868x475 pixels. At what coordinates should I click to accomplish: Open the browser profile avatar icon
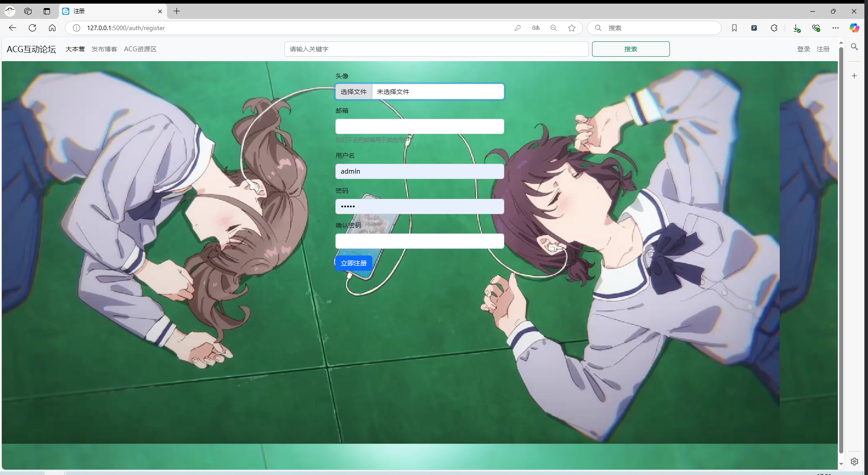pyautogui.click(x=10, y=11)
